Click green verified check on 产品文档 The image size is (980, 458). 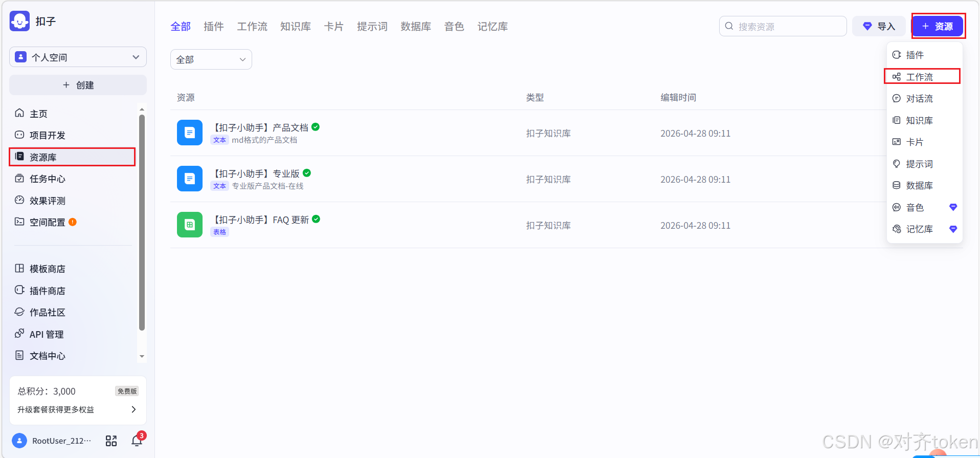[x=316, y=127]
